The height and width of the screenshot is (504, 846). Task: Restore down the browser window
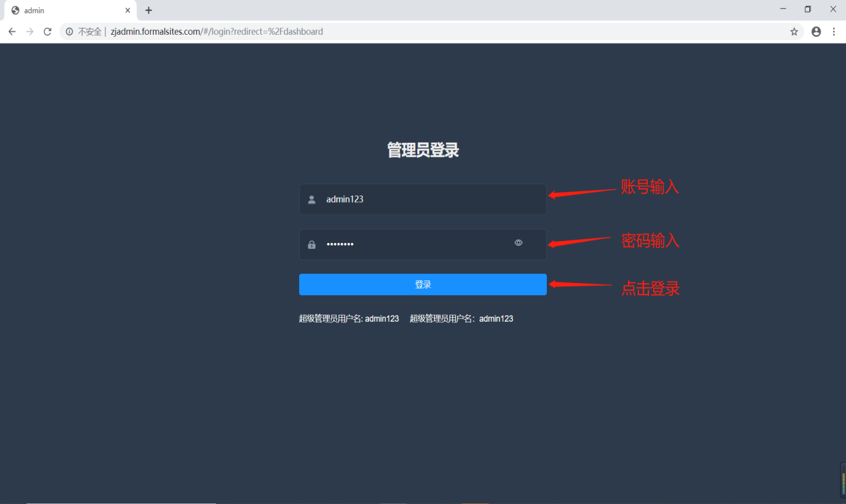pos(807,9)
